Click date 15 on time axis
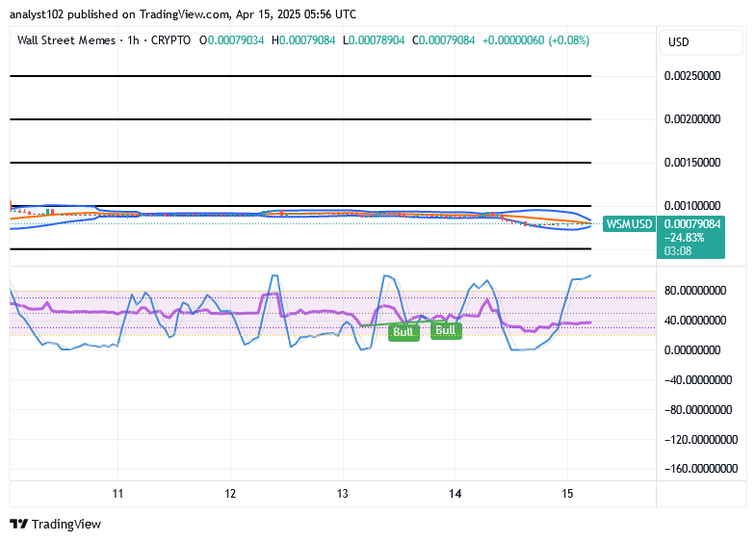This screenshot has width=756, height=541. tap(567, 494)
